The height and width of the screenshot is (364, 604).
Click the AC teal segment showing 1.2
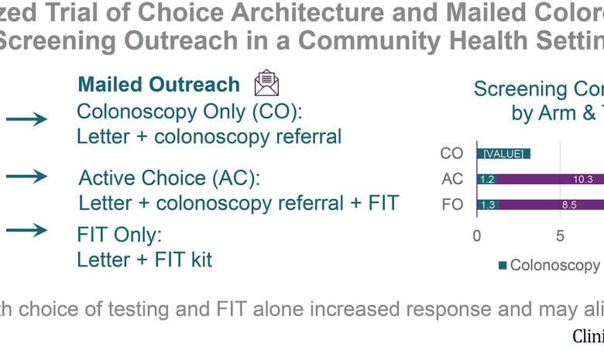pos(487,179)
